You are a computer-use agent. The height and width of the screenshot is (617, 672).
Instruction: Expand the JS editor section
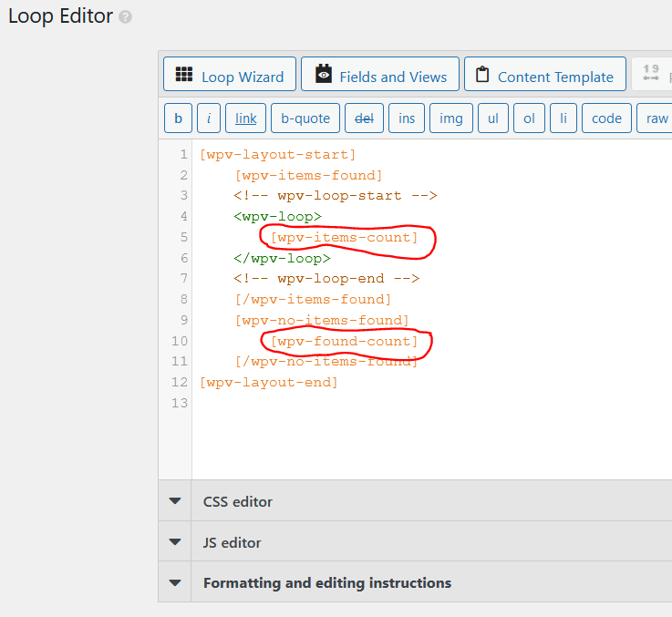click(415, 542)
